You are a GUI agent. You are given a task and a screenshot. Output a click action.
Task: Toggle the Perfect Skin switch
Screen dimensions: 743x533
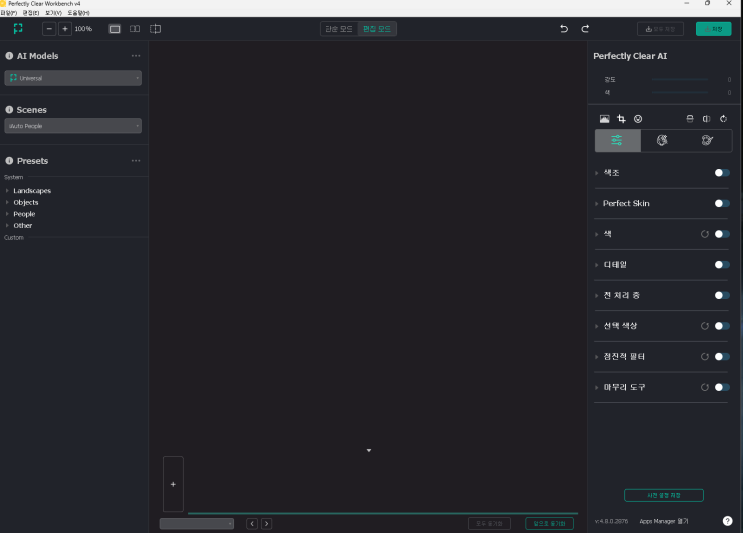(x=722, y=203)
